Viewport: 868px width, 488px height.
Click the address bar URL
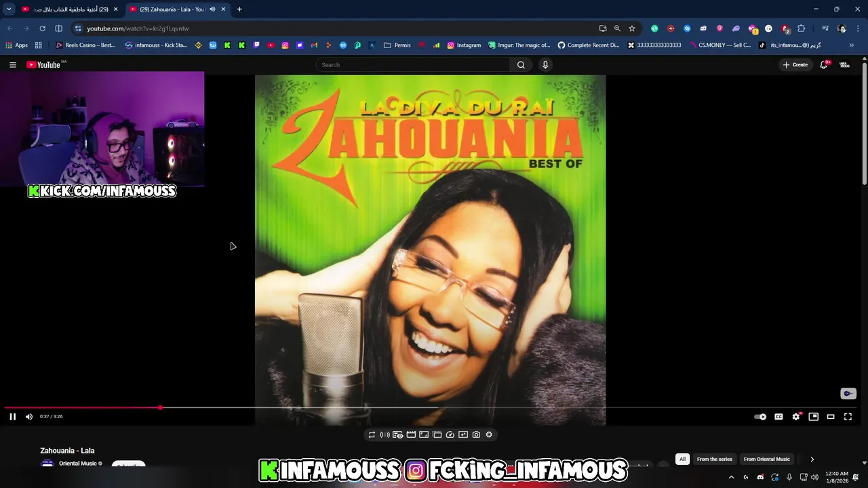tap(138, 28)
